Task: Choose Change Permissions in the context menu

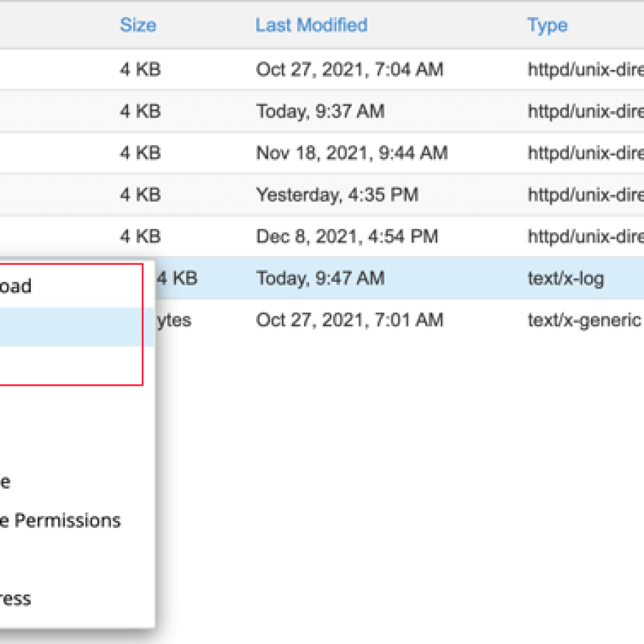Action: 60,521
